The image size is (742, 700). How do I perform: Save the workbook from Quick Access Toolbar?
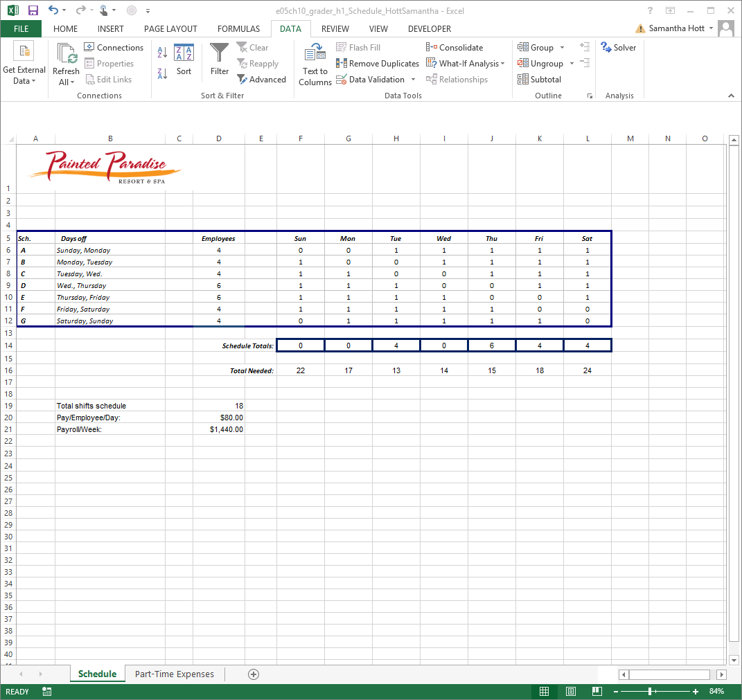[33, 10]
